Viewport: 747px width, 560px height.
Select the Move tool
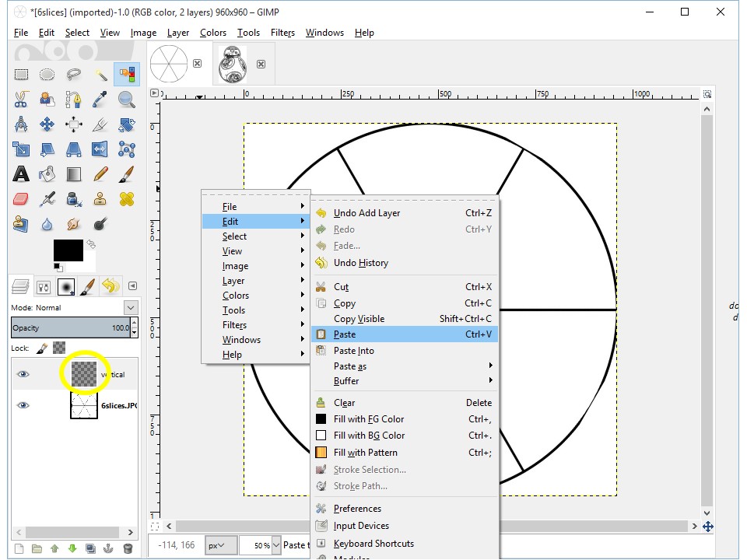[47, 124]
